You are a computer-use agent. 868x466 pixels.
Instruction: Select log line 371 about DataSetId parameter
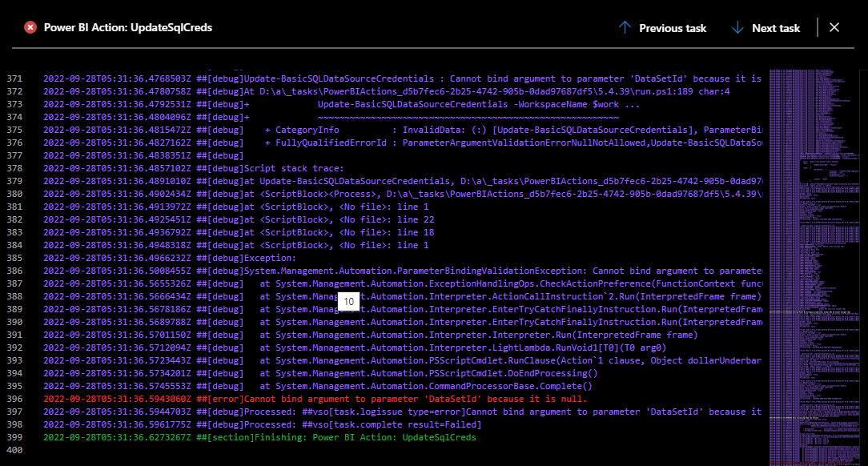coord(403,78)
